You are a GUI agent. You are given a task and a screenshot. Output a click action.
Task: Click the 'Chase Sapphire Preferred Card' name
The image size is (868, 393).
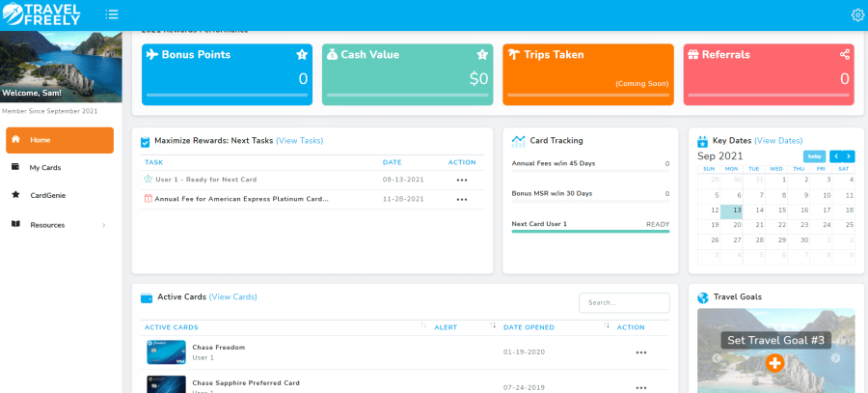point(246,383)
